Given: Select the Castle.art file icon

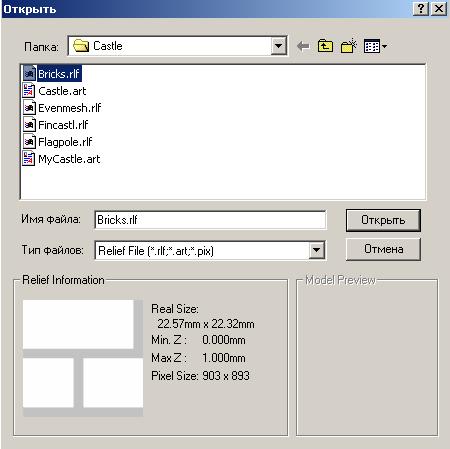Looking at the screenshot, I should click(x=29, y=91).
